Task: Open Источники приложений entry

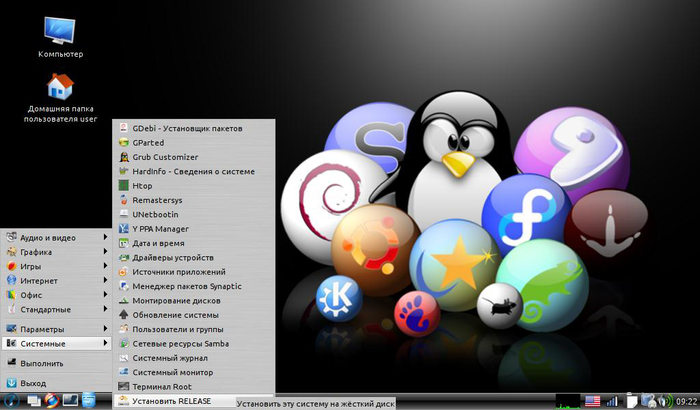Action: point(193,272)
